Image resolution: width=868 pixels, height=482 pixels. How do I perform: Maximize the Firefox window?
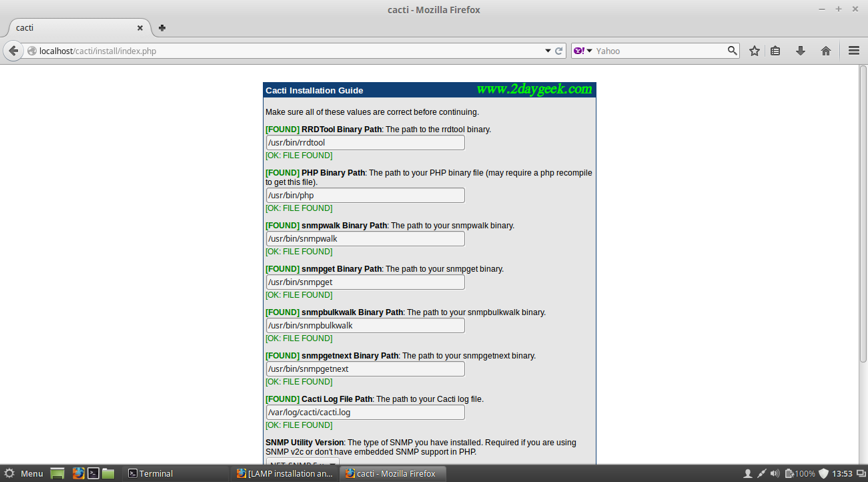point(839,9)
